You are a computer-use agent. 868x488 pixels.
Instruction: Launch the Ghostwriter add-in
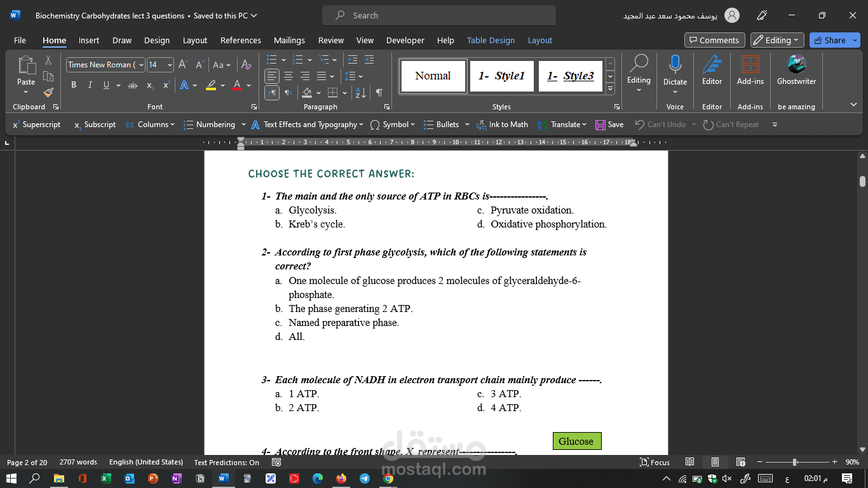click(796, 70)
